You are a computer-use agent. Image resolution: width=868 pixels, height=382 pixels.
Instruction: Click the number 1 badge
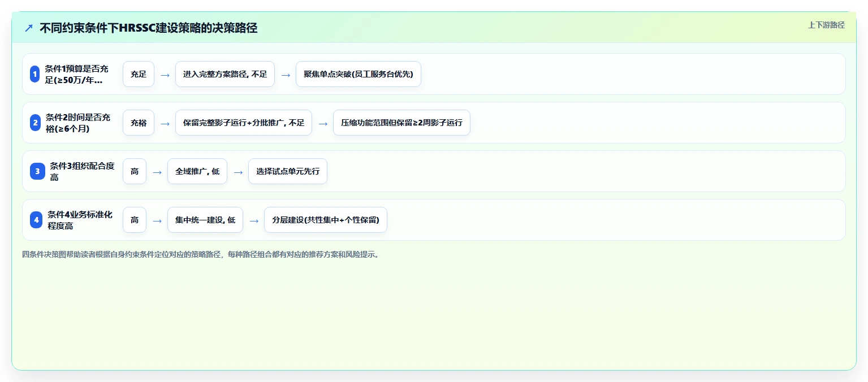[x=34, y=74]
